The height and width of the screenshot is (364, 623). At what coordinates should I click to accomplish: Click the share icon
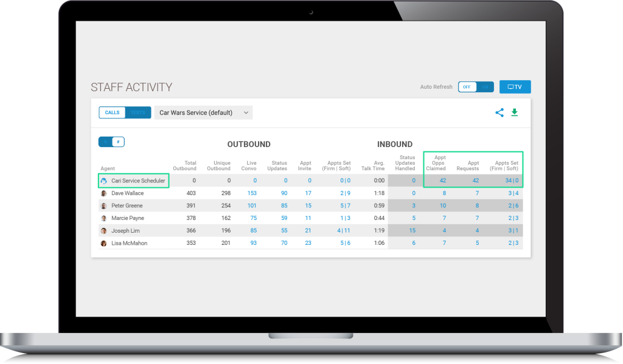499,113
